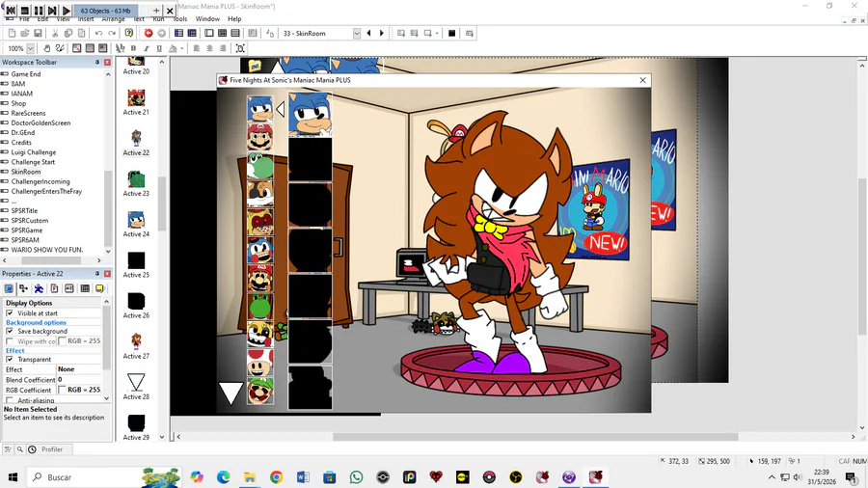Pin the Workspace Toolbar panel

coord(97,62)
